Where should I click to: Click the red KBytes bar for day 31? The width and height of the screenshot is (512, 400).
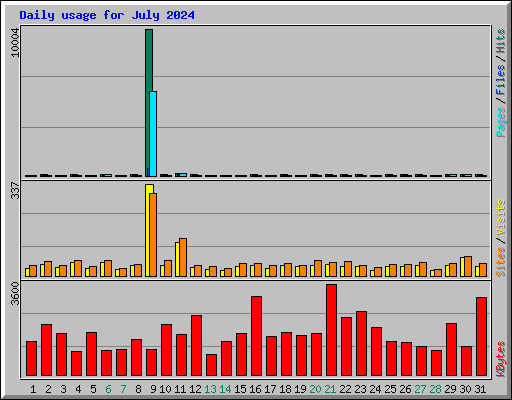point(481,336)
